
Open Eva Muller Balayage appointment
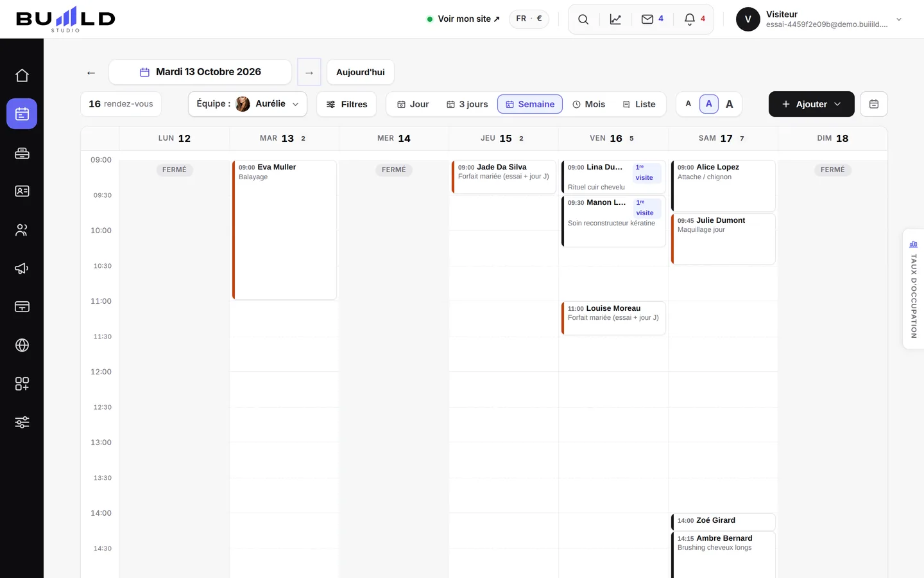pos(284,229)
